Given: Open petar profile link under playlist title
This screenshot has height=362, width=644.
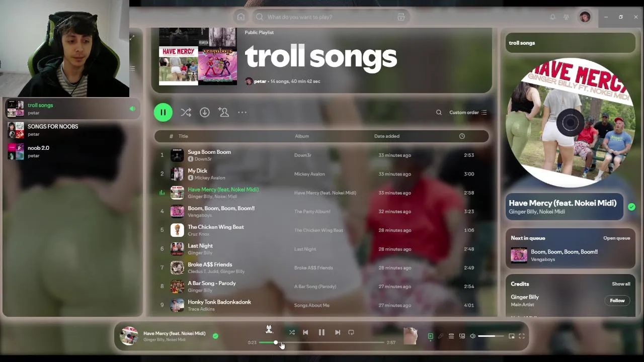Looking at the screenshot, I should (260, 81).
